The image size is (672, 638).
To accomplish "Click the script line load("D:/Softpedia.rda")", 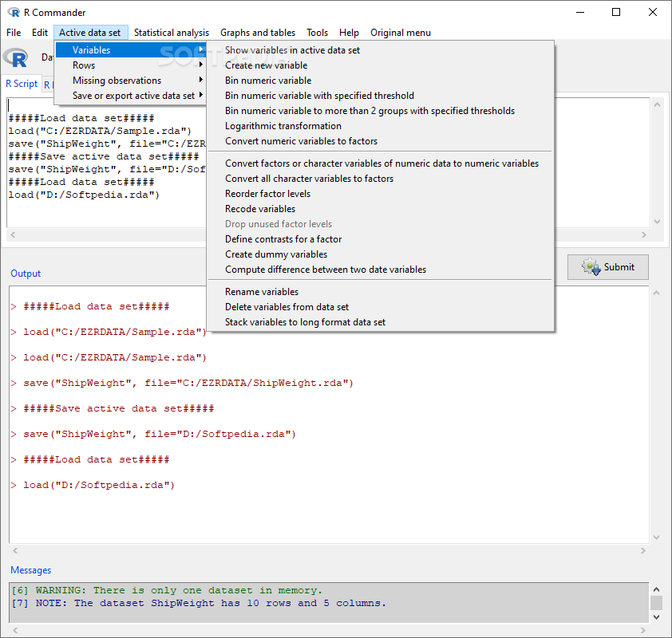I will point(84,195).
